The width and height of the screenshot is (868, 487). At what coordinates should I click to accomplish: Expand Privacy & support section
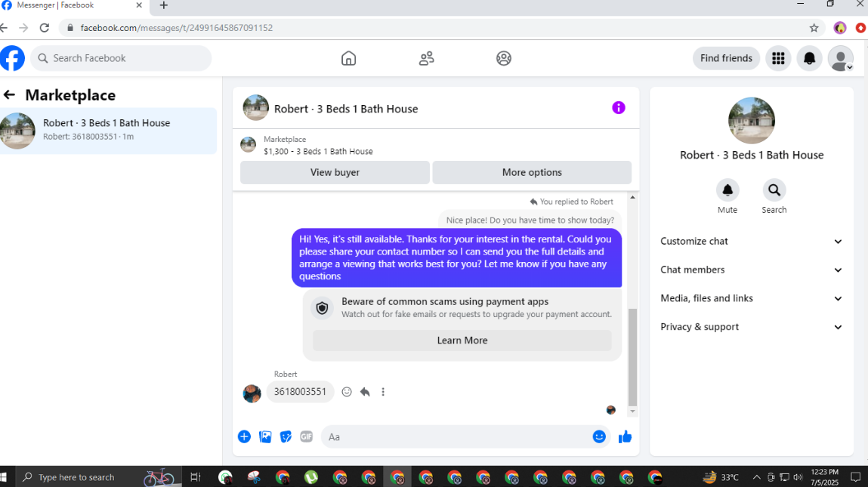coord(751,327)
